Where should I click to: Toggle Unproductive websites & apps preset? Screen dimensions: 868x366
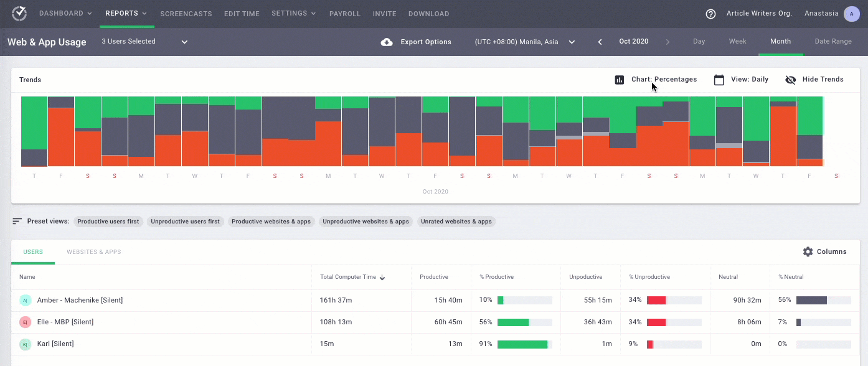coord(366,222)
